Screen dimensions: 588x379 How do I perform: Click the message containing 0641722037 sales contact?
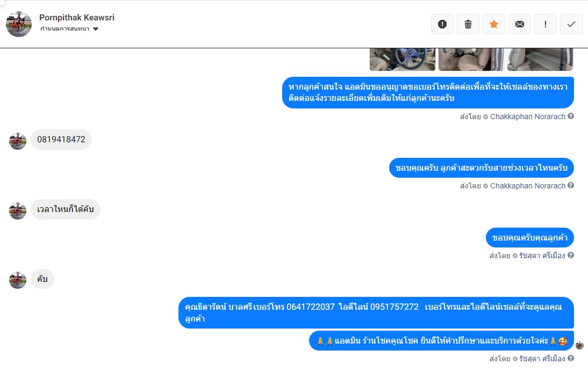coord(376,313)
